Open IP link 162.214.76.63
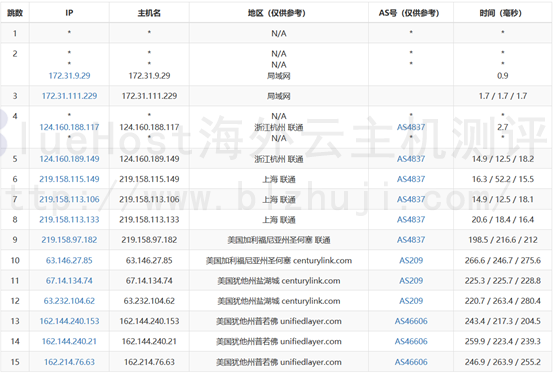Image resolution: width=554 pixels, height=375 pixels. click(x=69, y=362)
